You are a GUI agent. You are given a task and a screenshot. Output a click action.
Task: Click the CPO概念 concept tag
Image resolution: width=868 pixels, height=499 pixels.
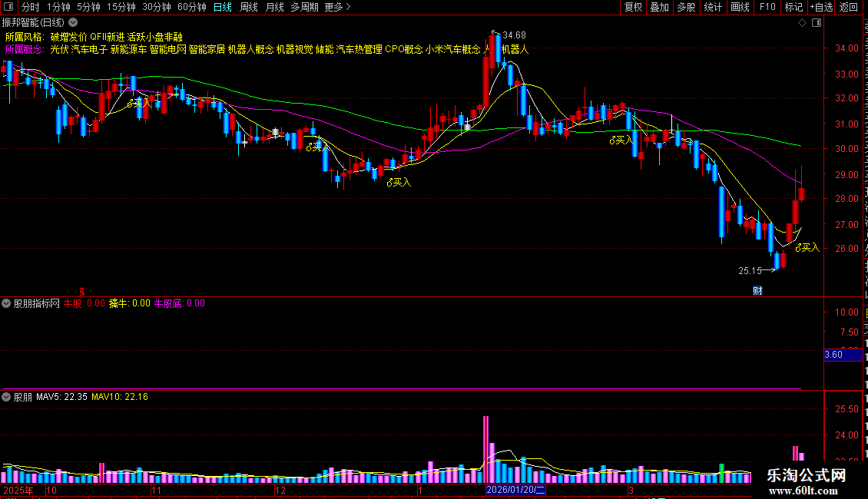403,49
